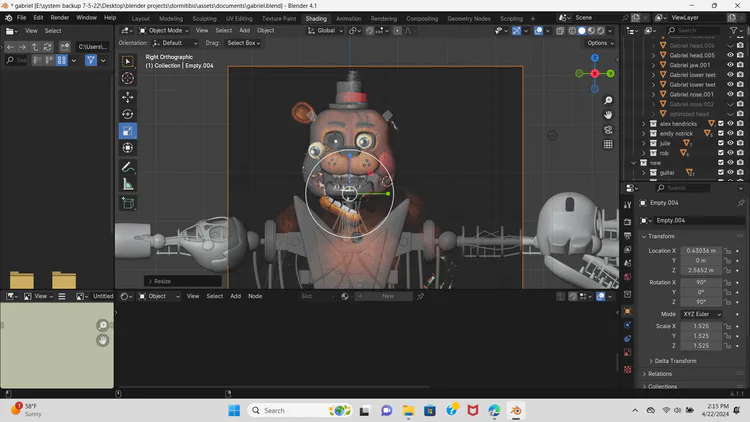Switch perspective/orthographic grid icon
750x422 pixels.
[608, 144]
